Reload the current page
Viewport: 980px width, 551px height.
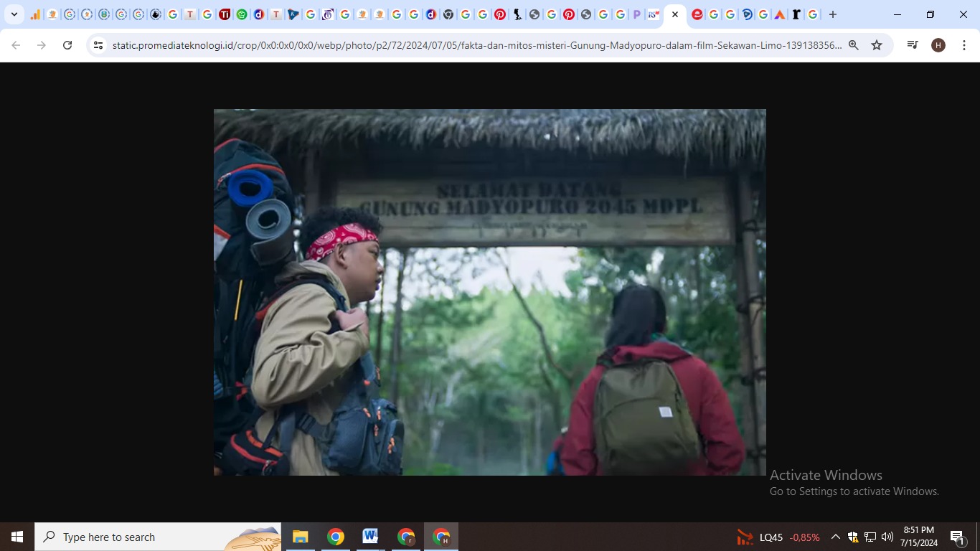coord(67,45)
